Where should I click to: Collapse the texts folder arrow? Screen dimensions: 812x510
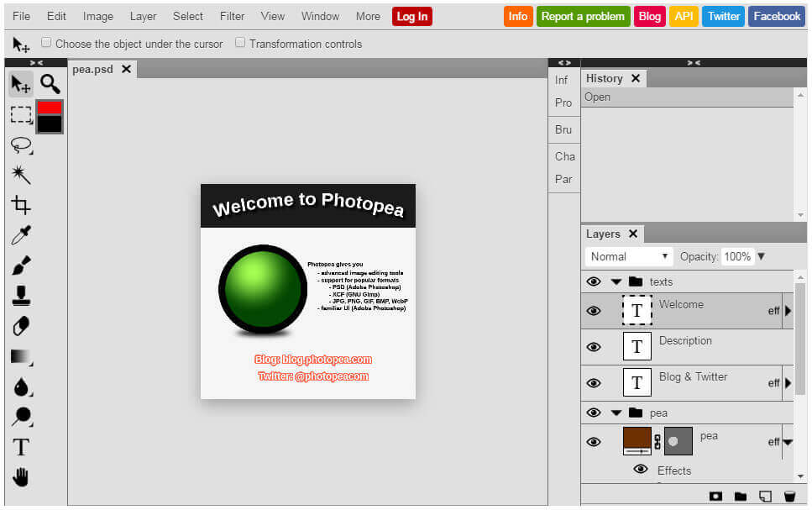(616, 282)
